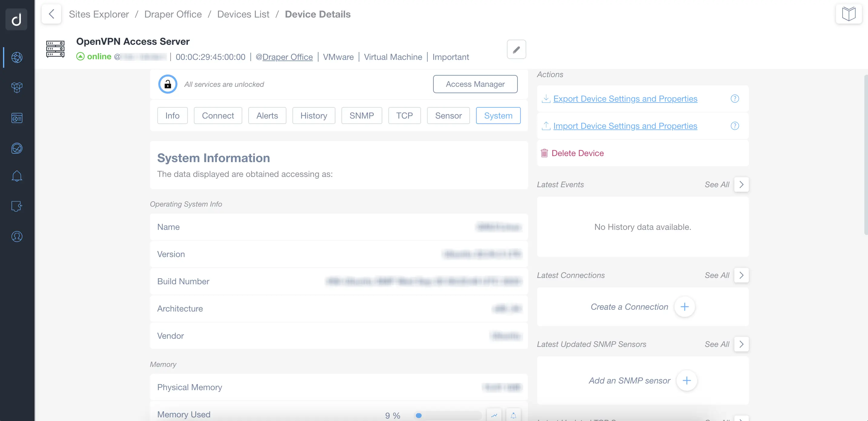The width and height of the screenshot is (868, 421).
Task: Expand Latest Updated SNMP Sensors arrow
Action: pyautogui.click(x=741, y=344)
